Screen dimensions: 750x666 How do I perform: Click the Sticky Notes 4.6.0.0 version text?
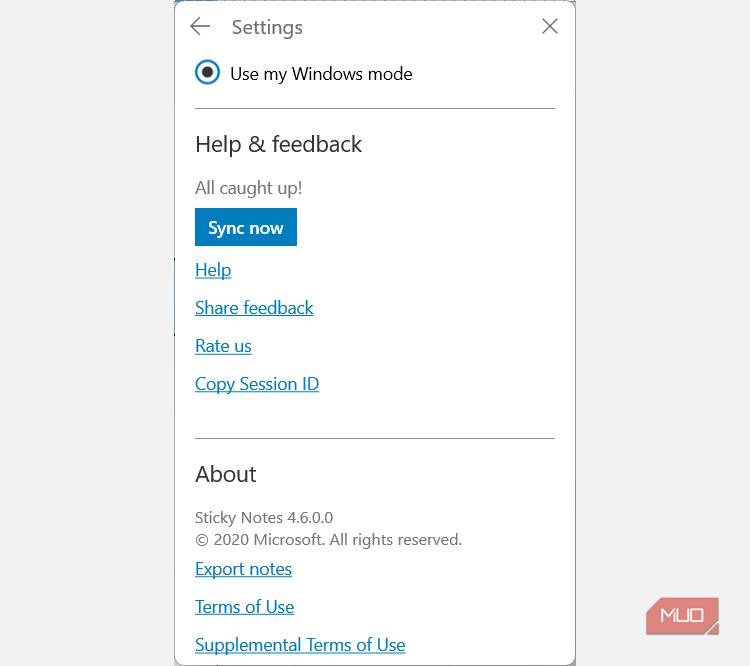tap(264, 518)
